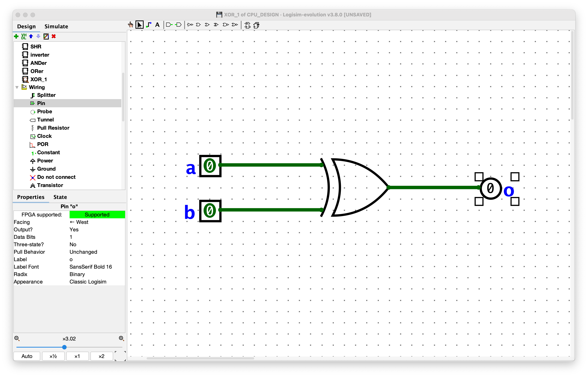Select the ORer circuit

tap(33, 71)
